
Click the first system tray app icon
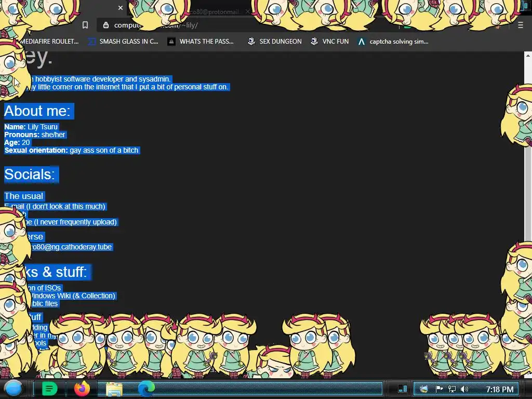click(424, 389)
